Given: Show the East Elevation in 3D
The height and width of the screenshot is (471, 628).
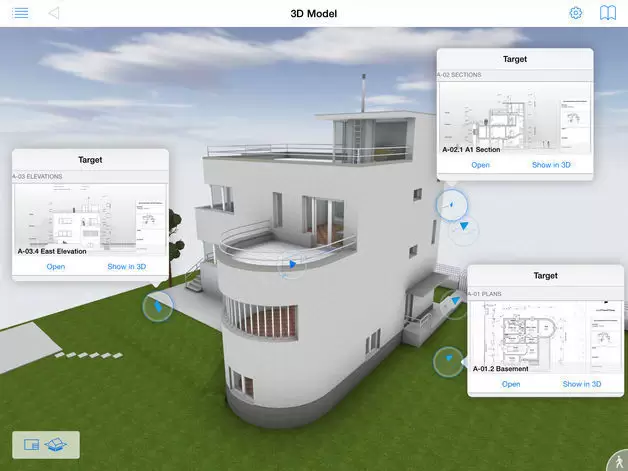Looking at the screenshot, I should tap(127, 266).
